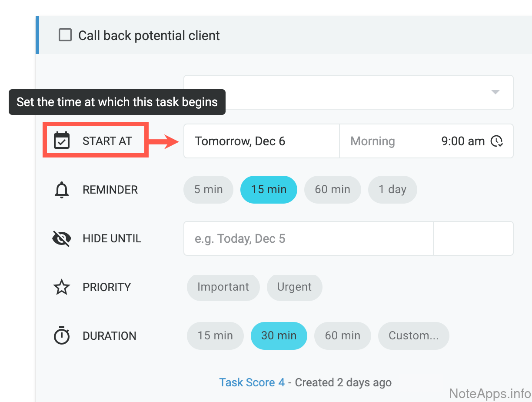Choose the 1 day reminder option

tap(392, 190)
